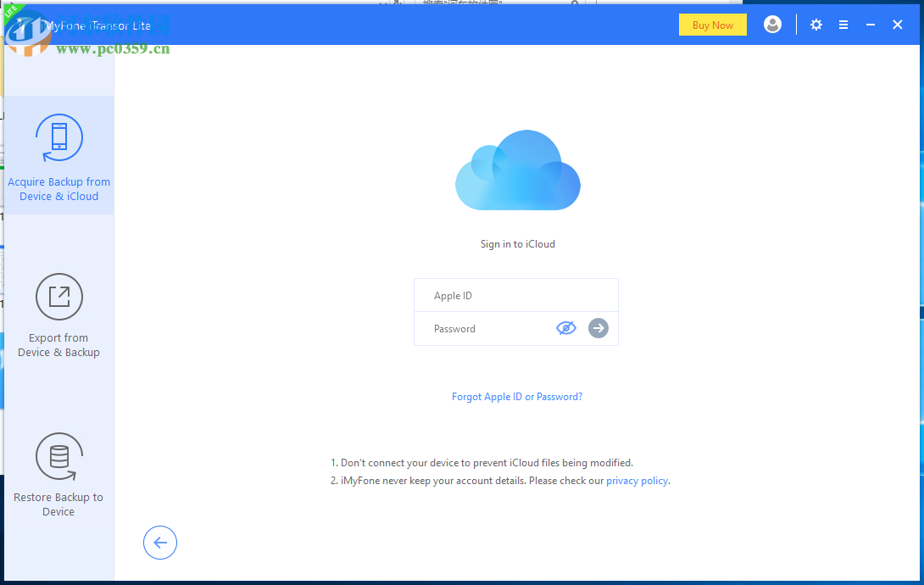Click the Sign in to iCloud heading
This screenshot has width=924, height=585.
point(517,243)
